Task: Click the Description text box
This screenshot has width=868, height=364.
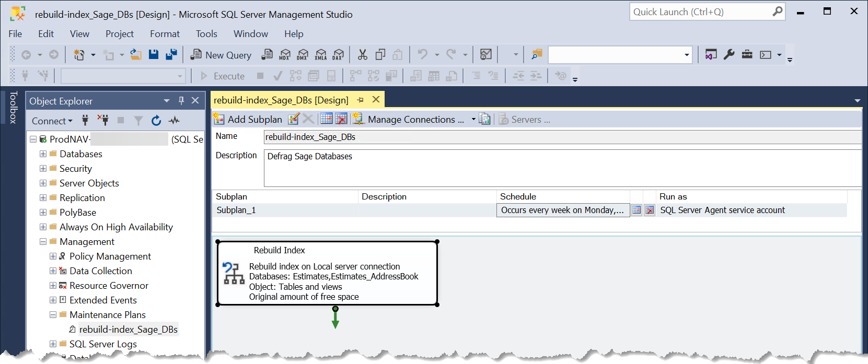Action: 563,168
